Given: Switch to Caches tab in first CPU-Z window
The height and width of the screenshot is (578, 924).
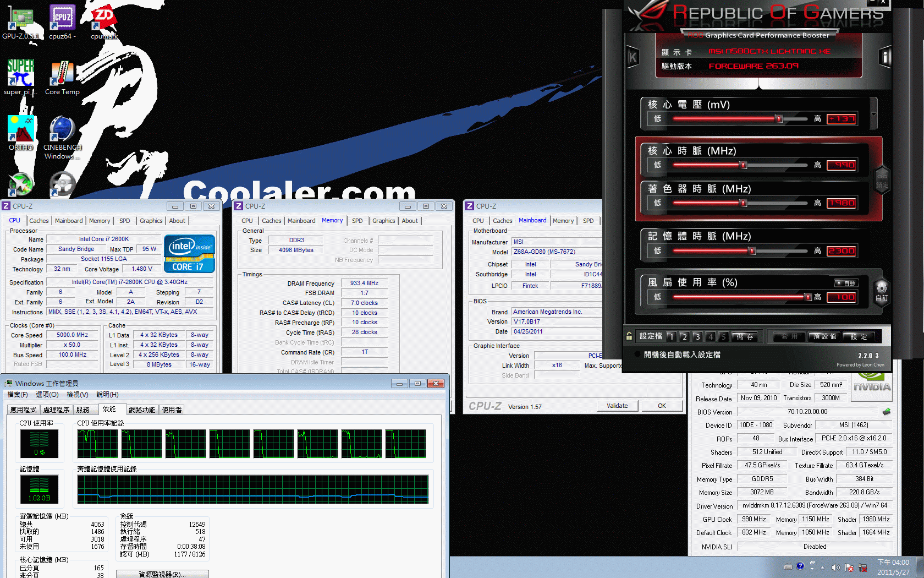Looking at the screenshot, I should [39, 221].
